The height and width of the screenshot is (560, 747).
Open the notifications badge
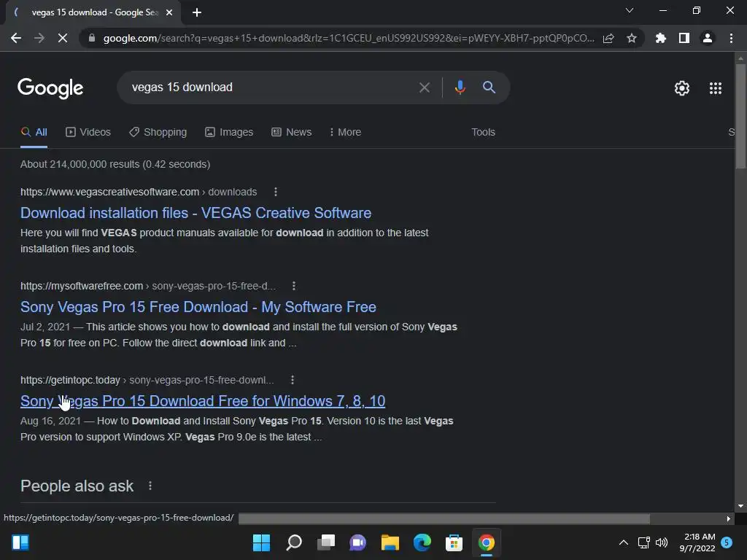(727, 542)
